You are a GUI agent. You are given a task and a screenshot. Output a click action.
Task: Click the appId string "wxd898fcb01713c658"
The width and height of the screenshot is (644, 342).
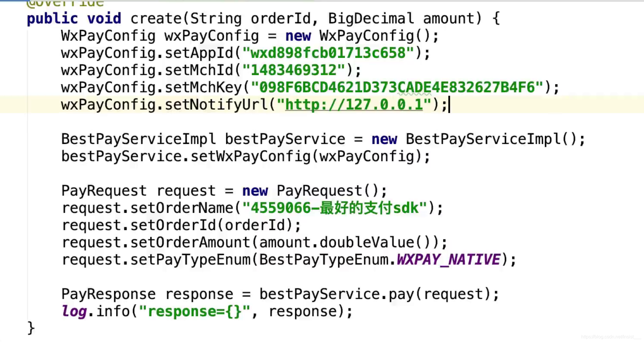pos(328,53)
